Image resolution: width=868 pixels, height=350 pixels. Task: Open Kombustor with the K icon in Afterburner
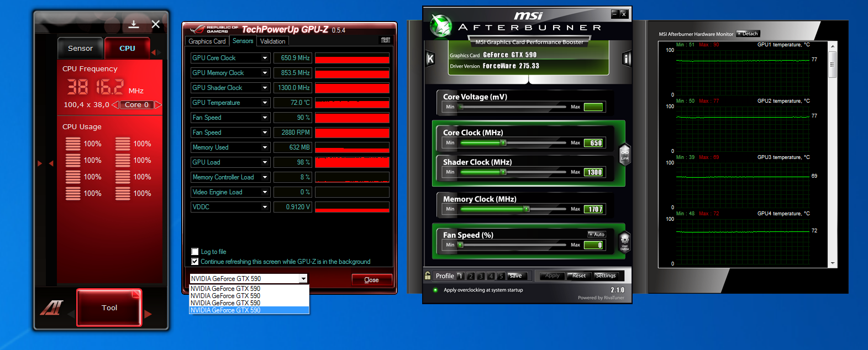coord(430,59)
